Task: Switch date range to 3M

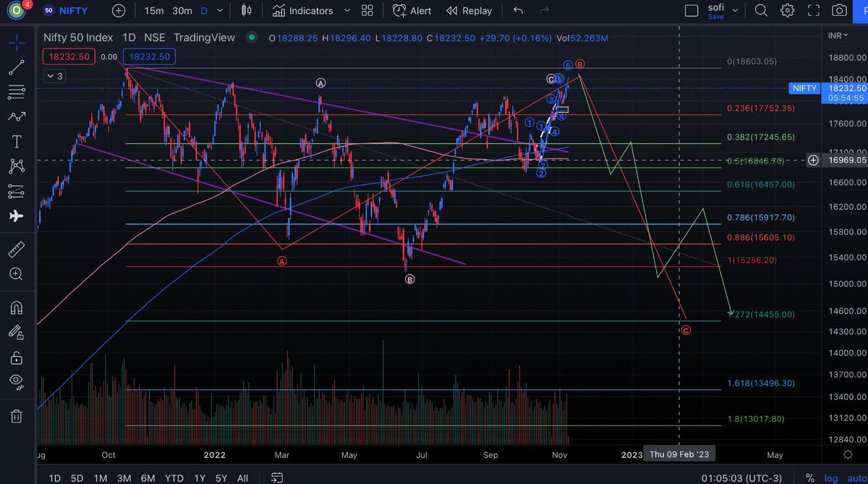Action: (124, 477)
